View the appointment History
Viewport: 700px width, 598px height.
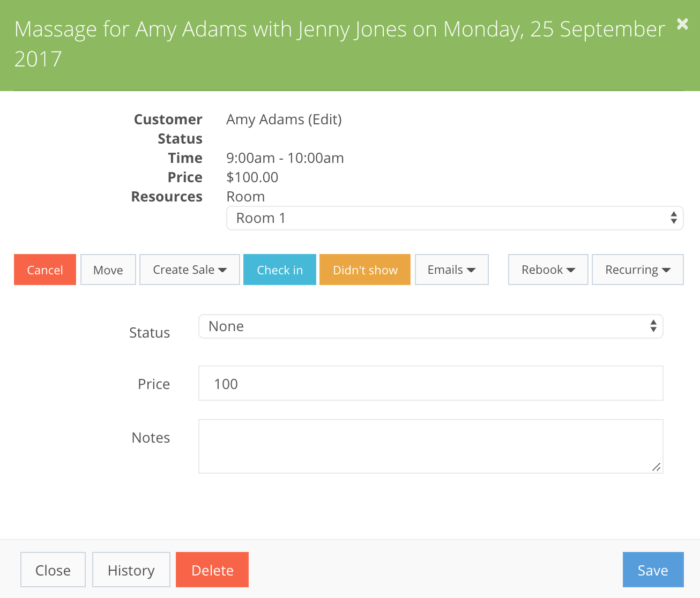[x=131, y=570]
